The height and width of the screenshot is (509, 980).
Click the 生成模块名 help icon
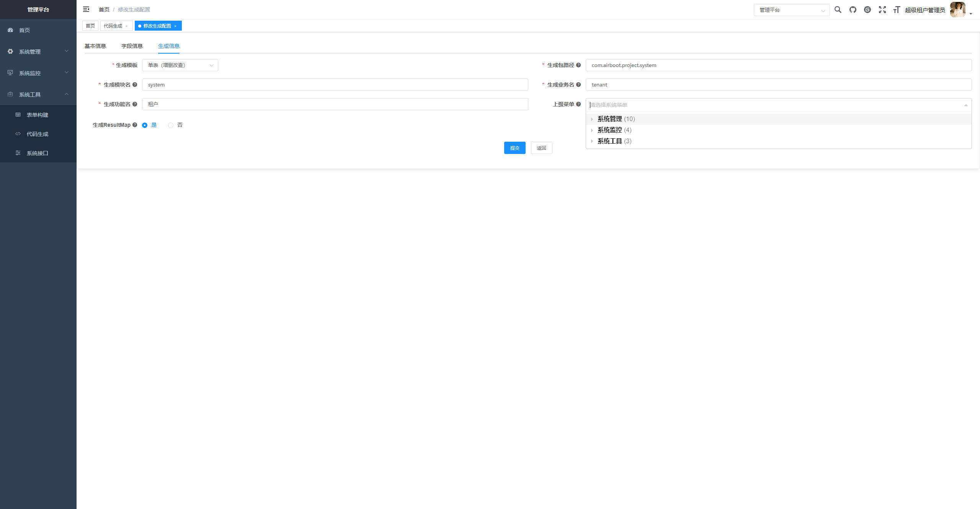135,85
